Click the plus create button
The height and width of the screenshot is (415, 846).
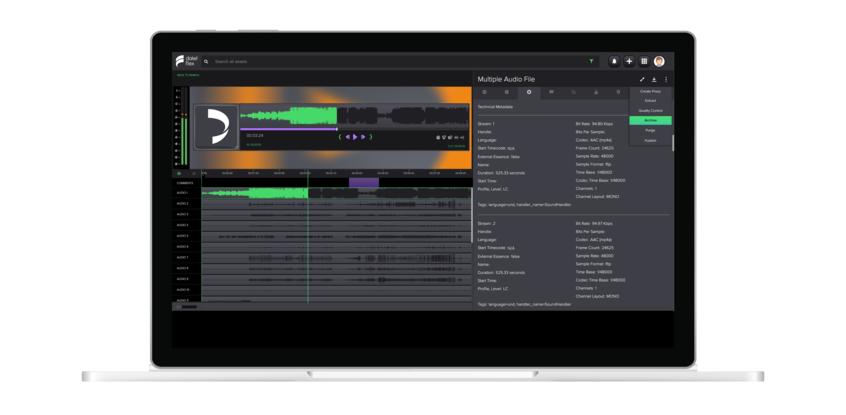(x=629, y=62)
